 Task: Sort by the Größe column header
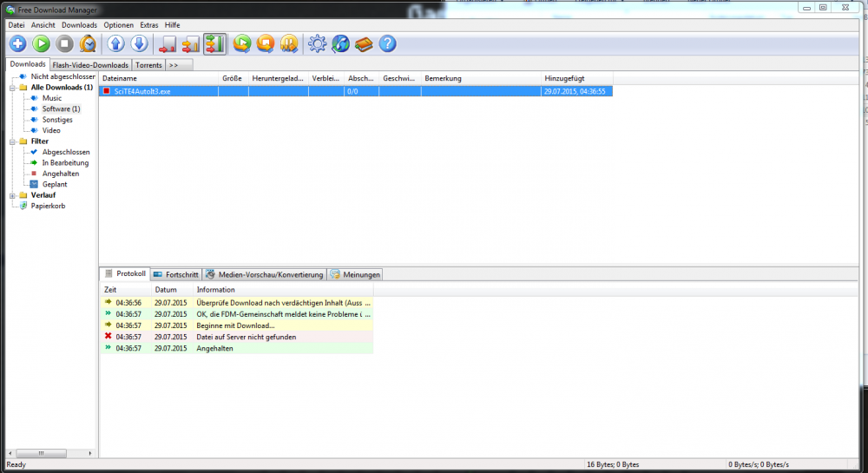(233, 79)
